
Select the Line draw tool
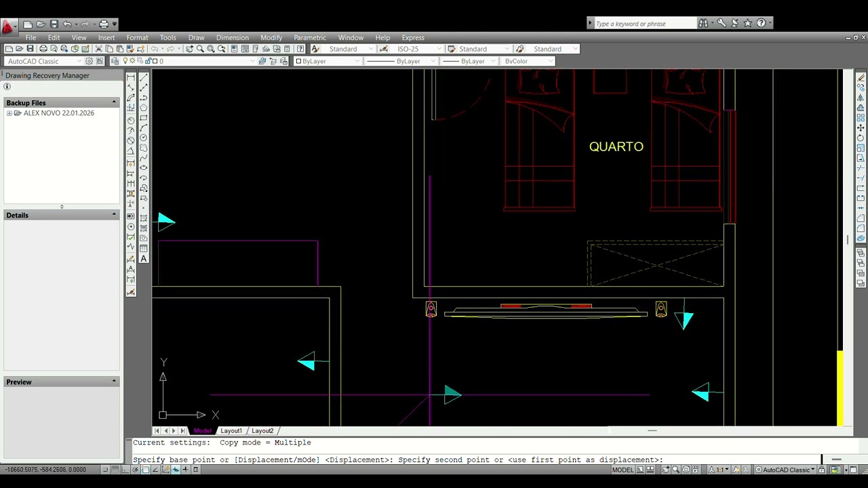click(x=144, y=78)
